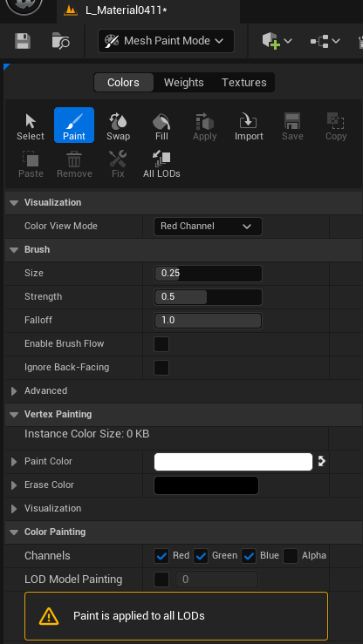Screen dimensions: 363x644
Task: Activate the Paint brush tool
Action: tap(74, 125)
